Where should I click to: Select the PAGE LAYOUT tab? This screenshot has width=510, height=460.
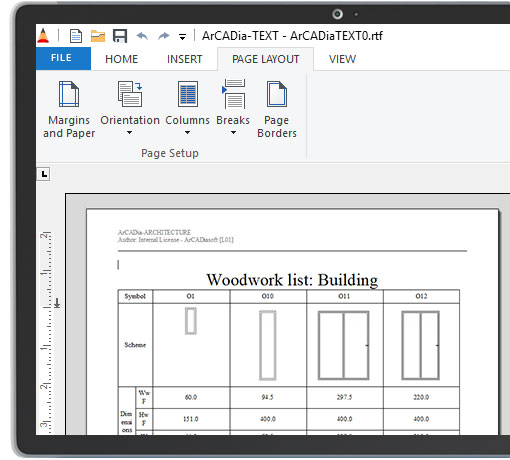[265, 59]
